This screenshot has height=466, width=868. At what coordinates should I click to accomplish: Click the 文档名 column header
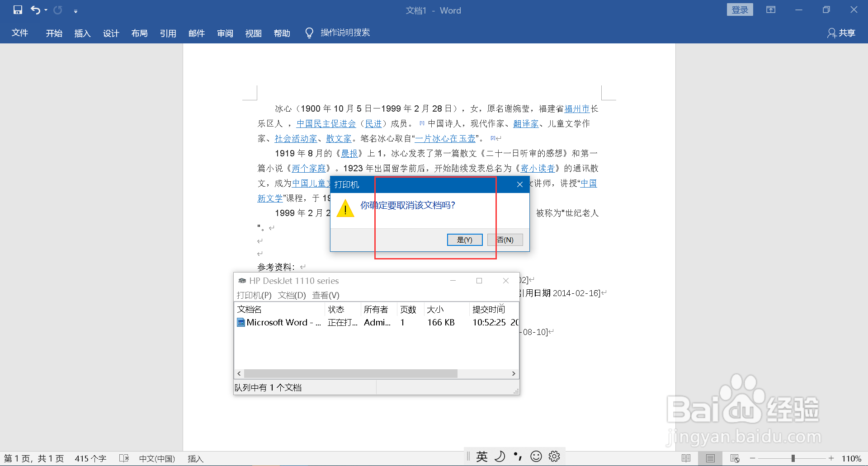pyautogui.click(x=280, y=309)
